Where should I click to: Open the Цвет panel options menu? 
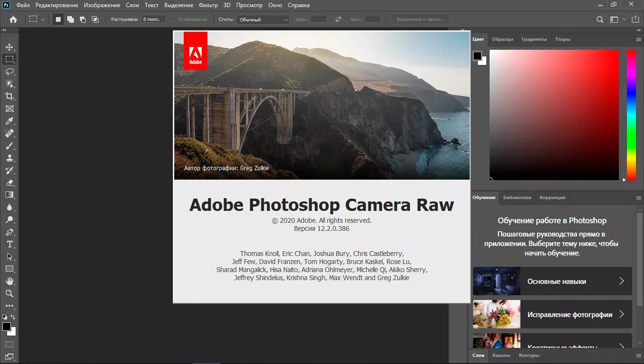click(x=639, y=39)
